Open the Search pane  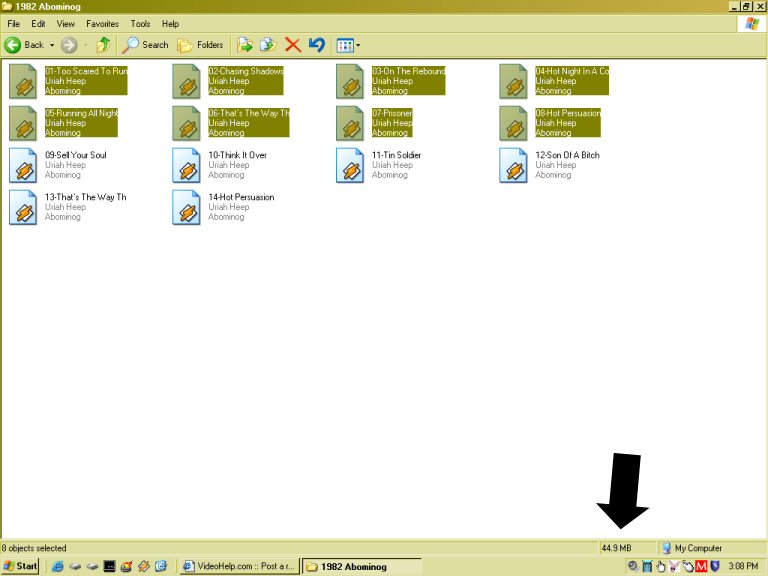[x=145, y=45]
